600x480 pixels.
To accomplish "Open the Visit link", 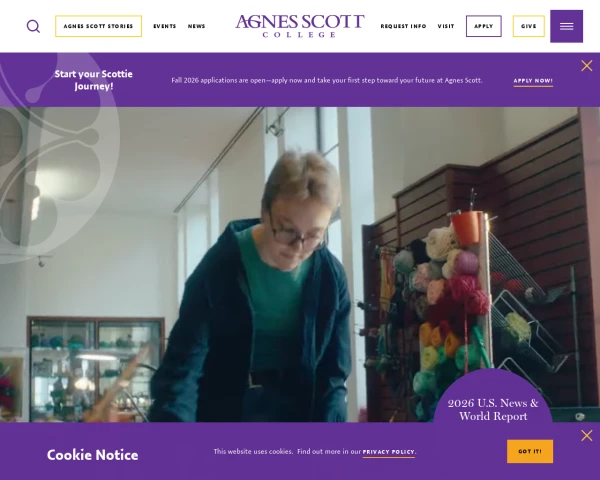I will click(446, 26).
